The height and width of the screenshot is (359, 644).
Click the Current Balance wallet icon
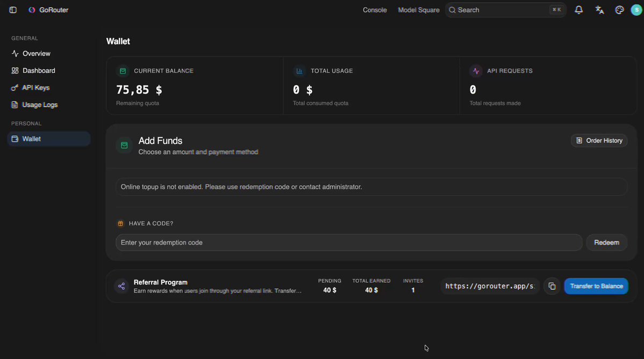click(x=123, y=71)
